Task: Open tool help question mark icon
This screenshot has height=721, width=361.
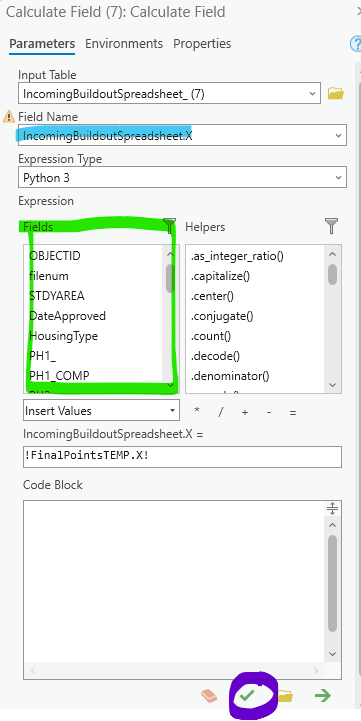Action: pyautogui.click(x=356, y=44)
